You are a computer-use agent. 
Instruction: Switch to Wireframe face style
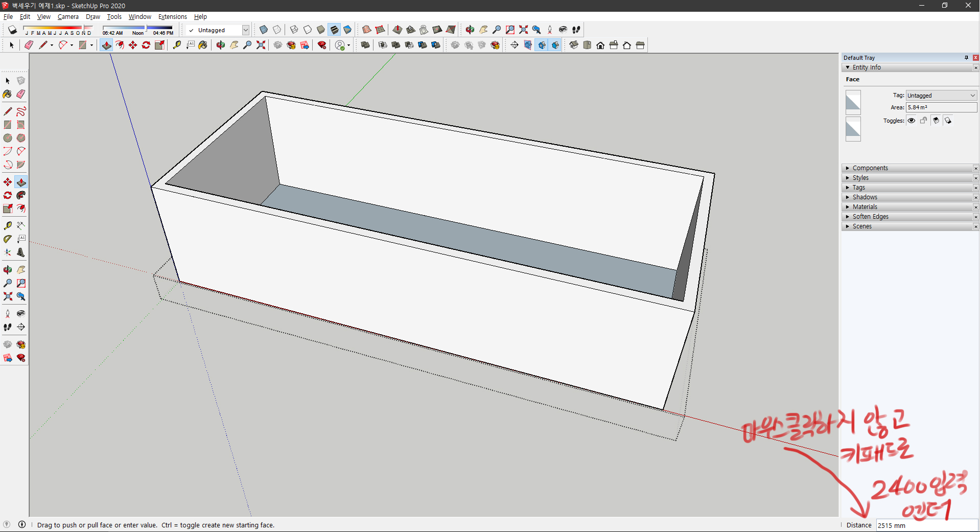point(294,30)
